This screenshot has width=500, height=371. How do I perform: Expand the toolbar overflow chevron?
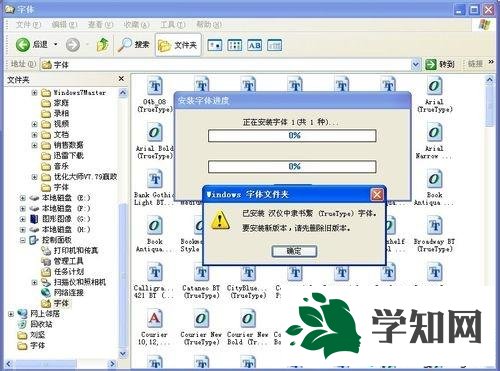[491, 62]
